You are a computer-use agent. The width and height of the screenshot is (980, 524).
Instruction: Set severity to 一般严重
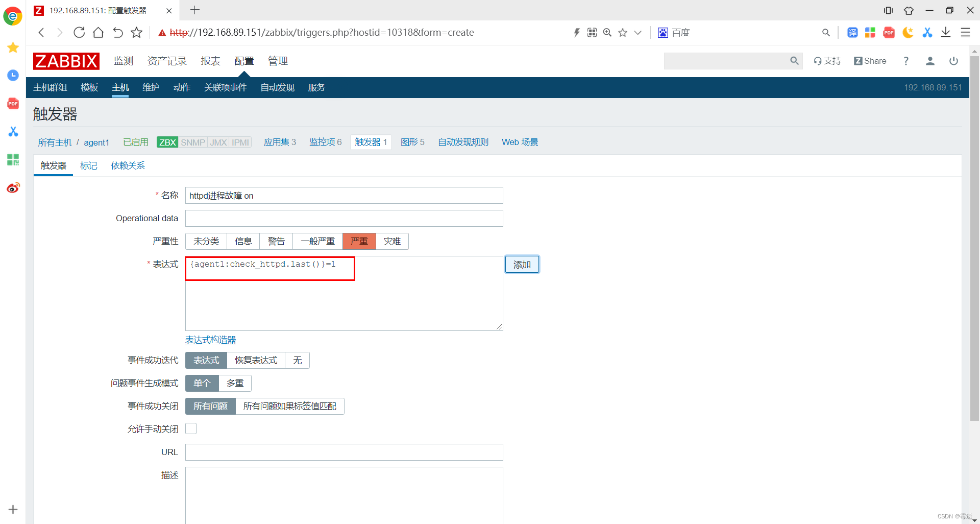(x=317, y=241)
